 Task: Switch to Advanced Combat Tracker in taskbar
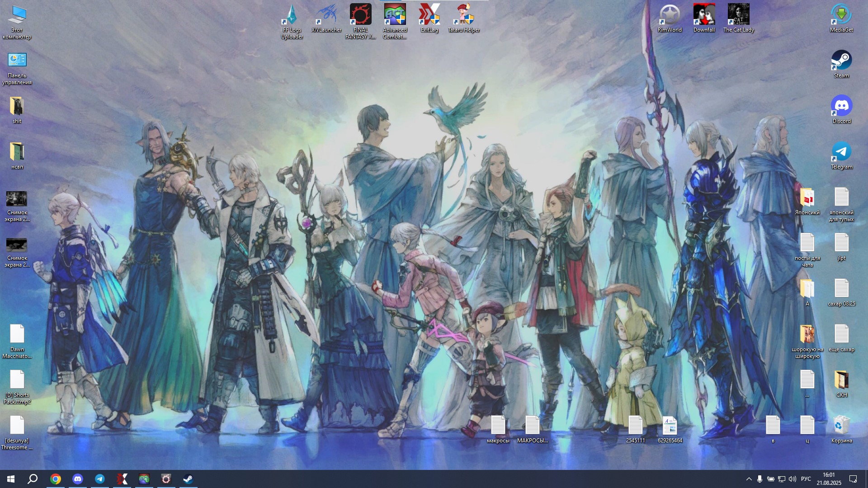[x=144, y=479]
